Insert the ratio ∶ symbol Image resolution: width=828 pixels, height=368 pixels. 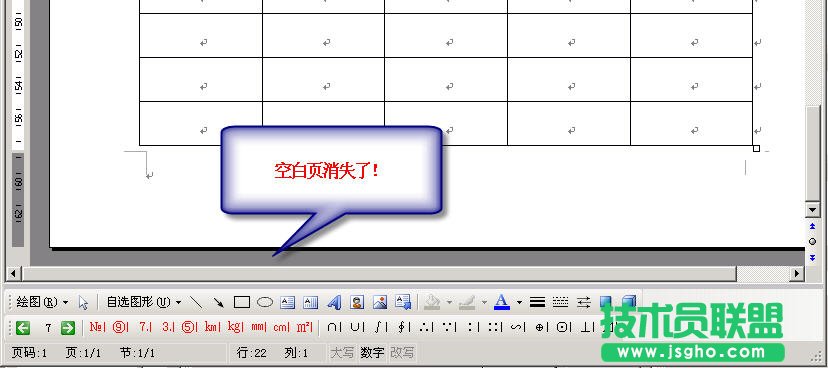(472, 327)
